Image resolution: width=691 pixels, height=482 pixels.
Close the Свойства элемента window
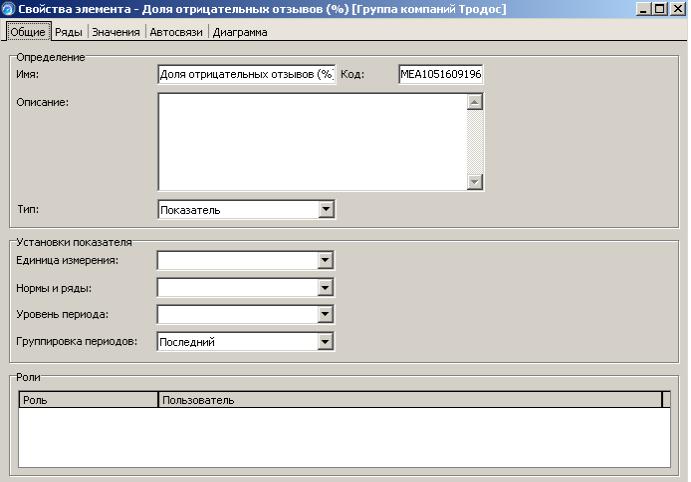pos(678,9)
